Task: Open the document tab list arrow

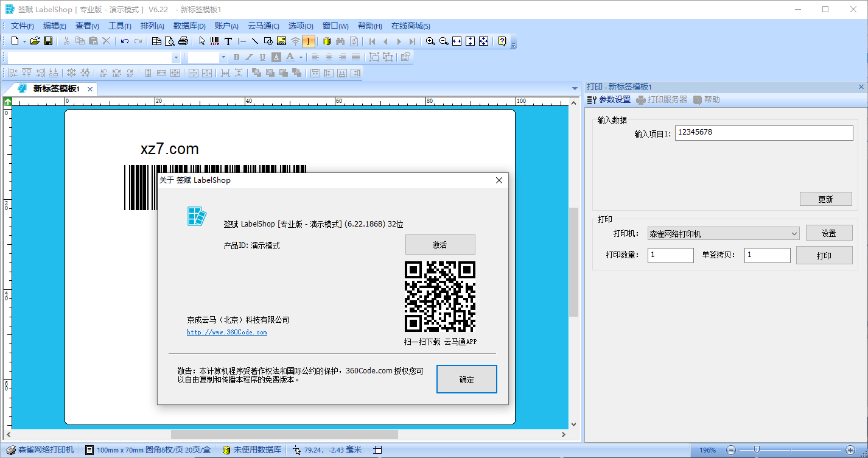Action: coord(575,89)
